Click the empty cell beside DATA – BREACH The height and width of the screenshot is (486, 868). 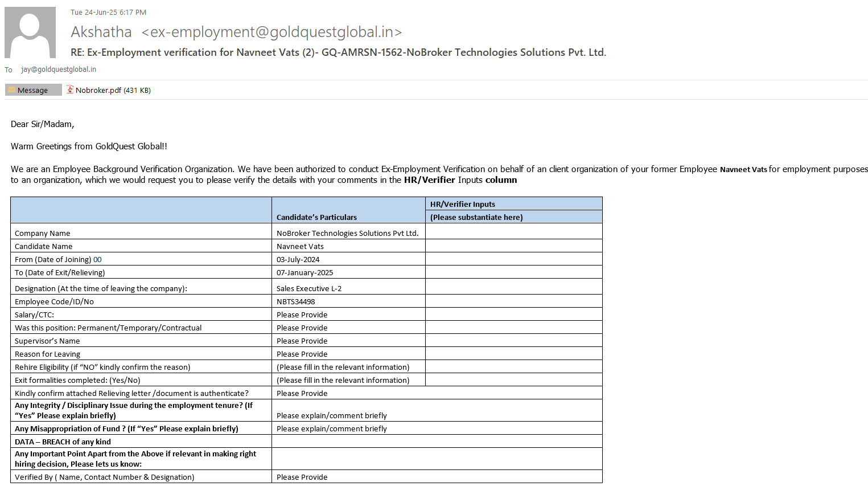[x=437, y=441]
